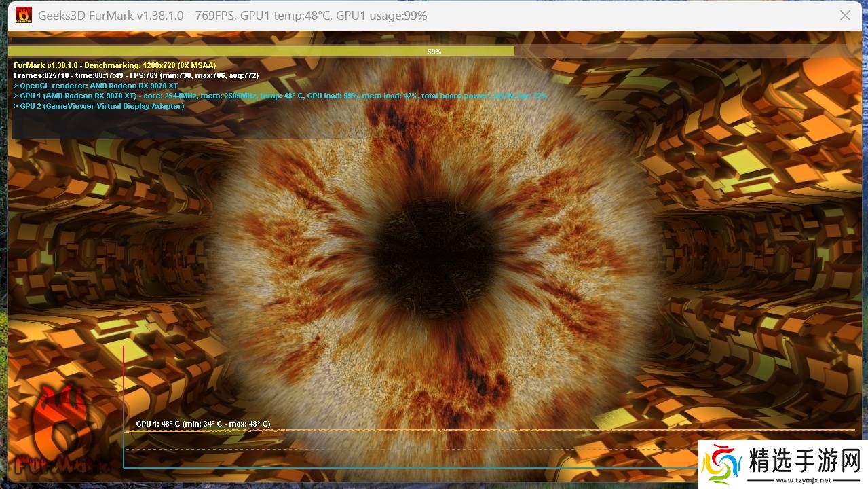
Task: Click the Frames and FPS statistics line
Action: pos(136,75)
